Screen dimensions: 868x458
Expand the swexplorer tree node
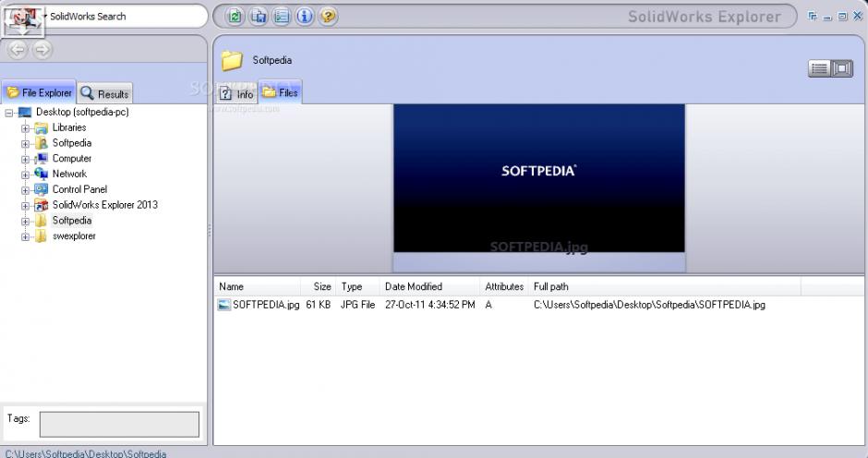point(25,237)
